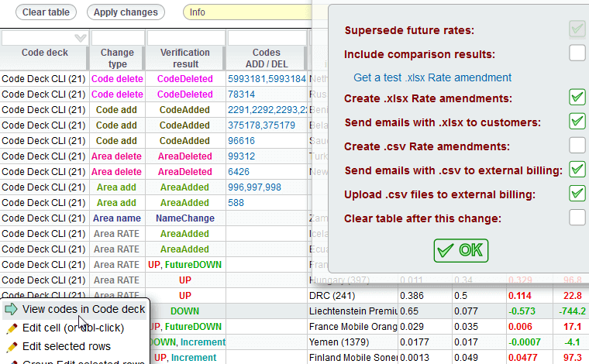Image resolution: width=589 pixels, height=364 pixels.
Task: Click the green arrow icon beside View codes
Action: (12, 309)
